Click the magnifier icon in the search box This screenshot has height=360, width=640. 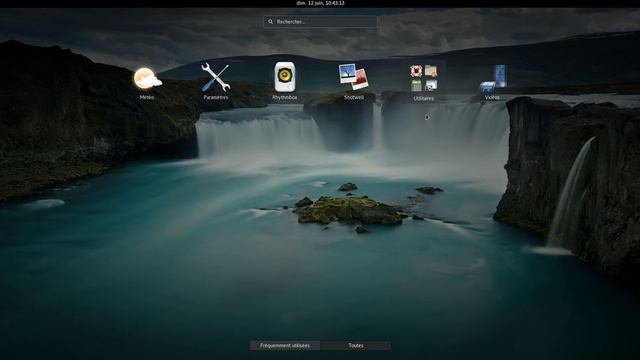pyautogui.click(x=270, y=22)
